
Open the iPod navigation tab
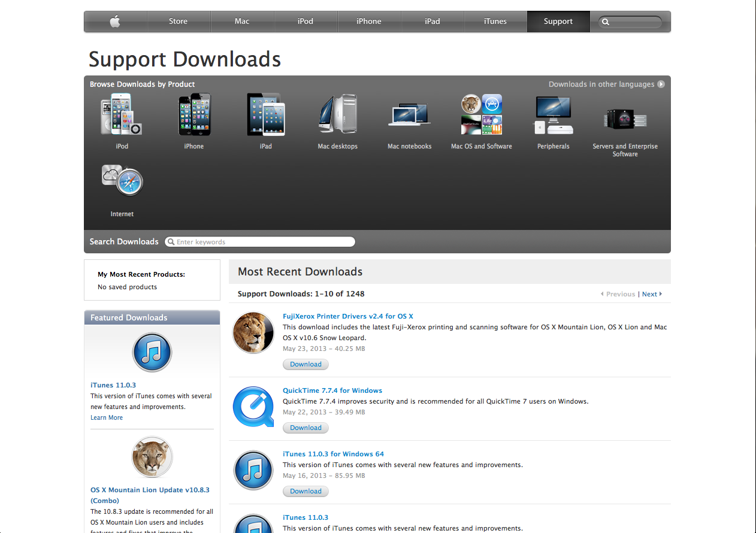306,22
